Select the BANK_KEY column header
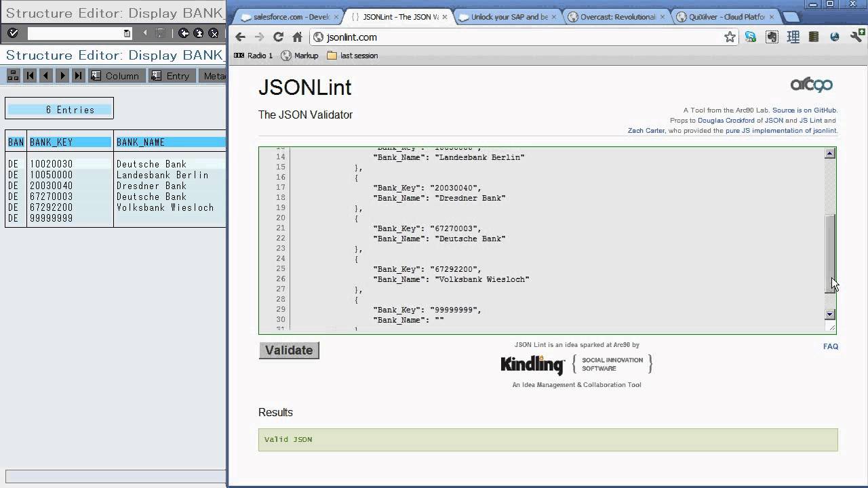 click(69, 142)
